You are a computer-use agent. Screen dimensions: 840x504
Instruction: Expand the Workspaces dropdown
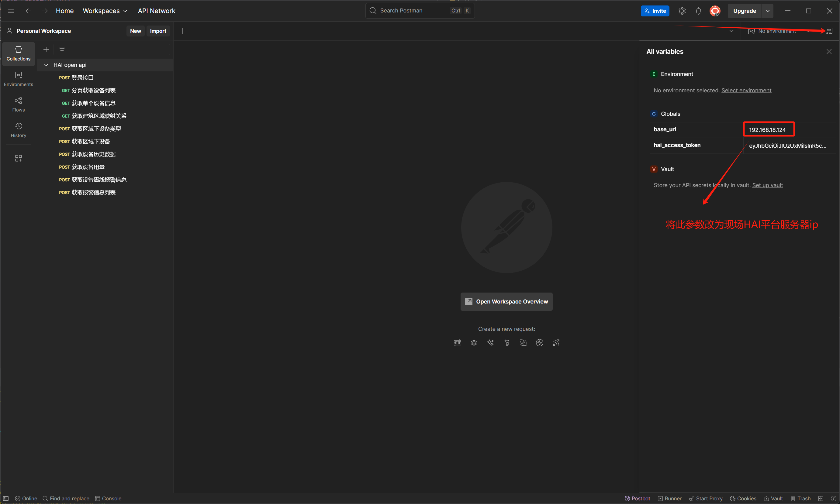(105, 11)
